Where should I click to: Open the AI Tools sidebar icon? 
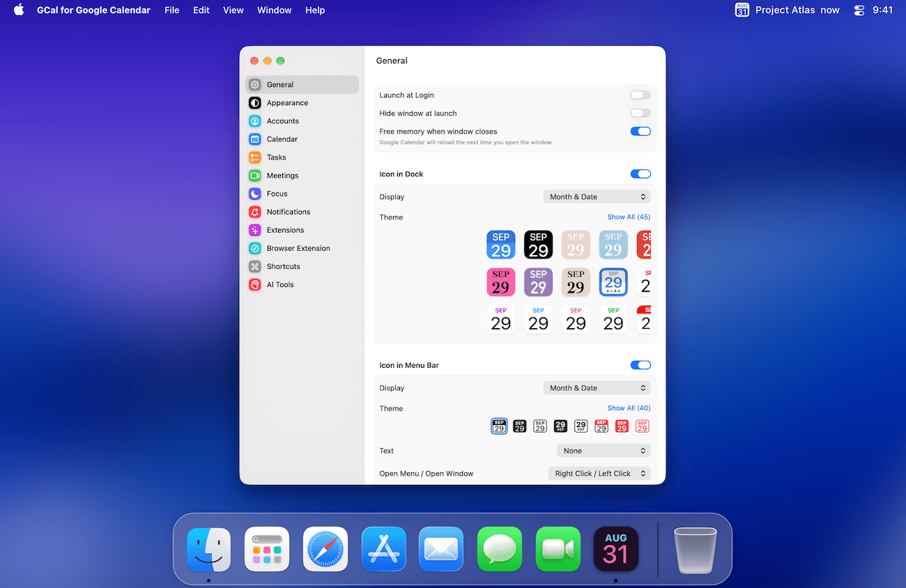pos(255,284)
